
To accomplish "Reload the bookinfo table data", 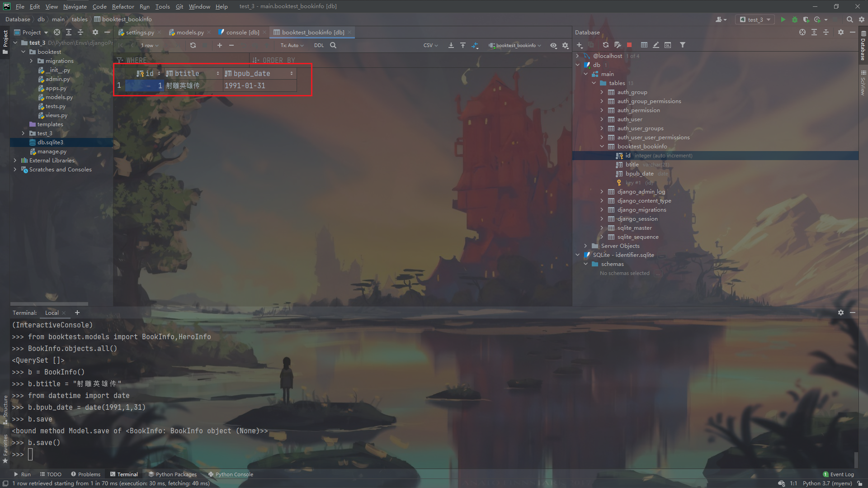I will 193,45.
